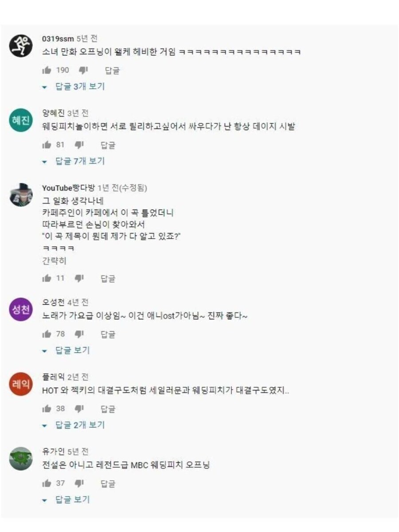Reply (답글) to 0319ssm's comment
The width and height of the screenshot is (399, 532).
112,70
